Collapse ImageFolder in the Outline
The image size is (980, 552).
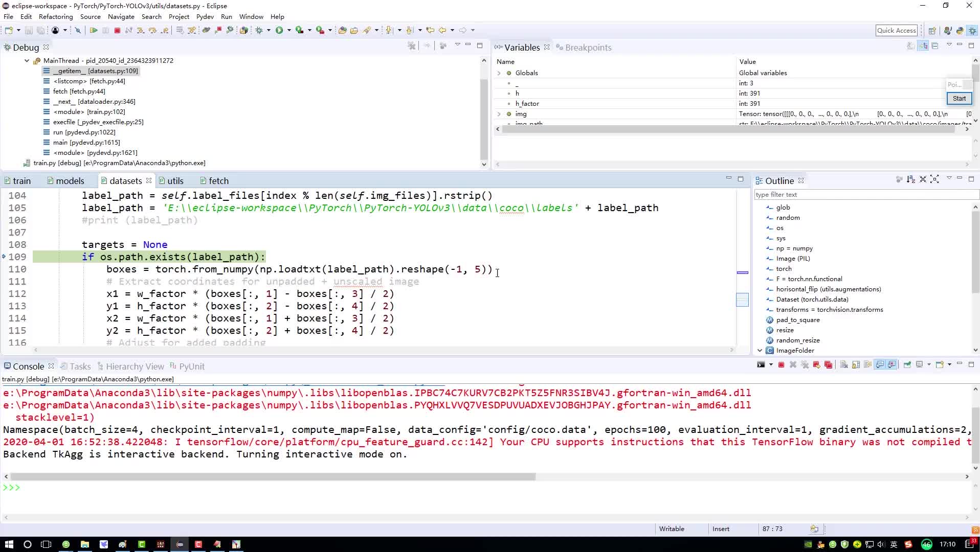[760, 351]
